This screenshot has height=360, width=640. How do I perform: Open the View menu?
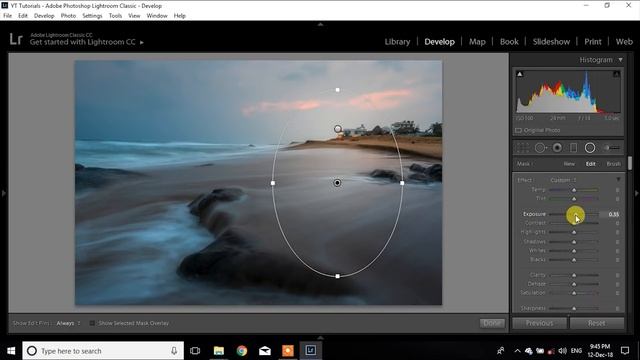(134, 16)
